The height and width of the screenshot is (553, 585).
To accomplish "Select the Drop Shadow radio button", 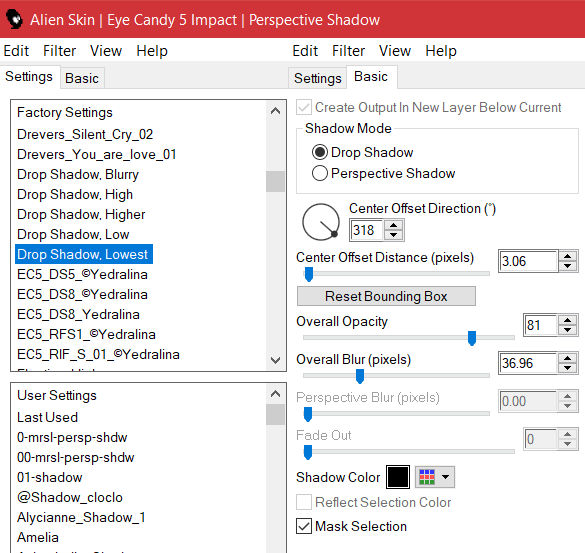I will [320, 152].
